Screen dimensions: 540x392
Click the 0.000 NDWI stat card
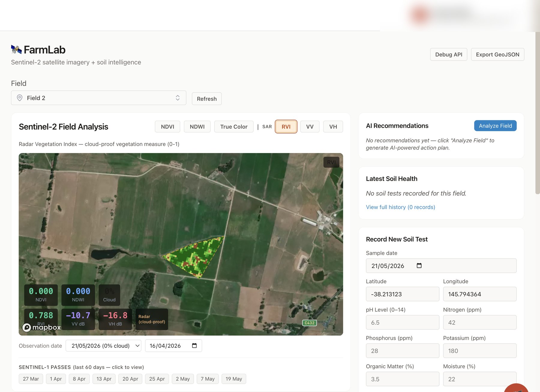coord(78,295)
